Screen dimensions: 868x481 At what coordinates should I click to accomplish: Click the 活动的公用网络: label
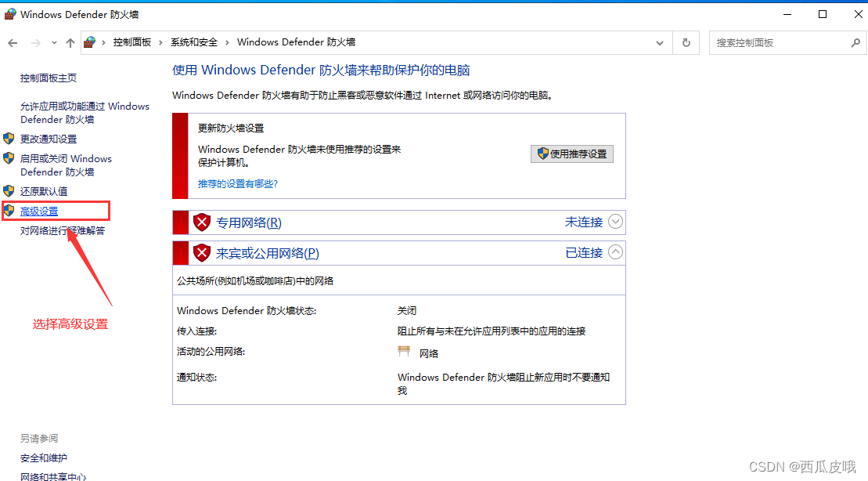(x=211, y=351)
